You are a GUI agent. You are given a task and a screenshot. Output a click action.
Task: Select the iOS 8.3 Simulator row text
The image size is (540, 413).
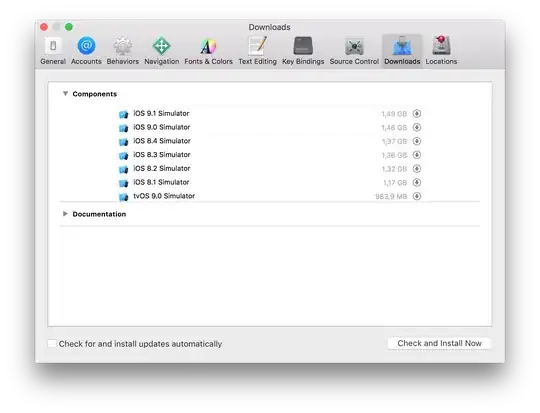[x=162, y=155]
